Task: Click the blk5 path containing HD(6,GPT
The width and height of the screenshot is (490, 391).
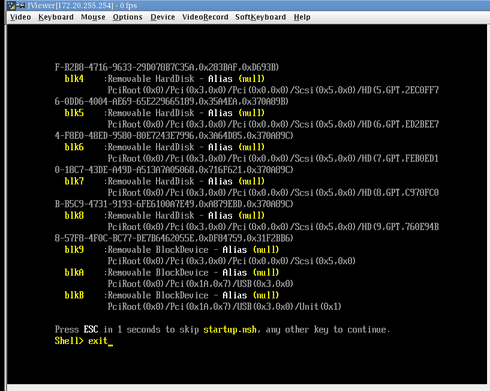Action: (273, 124)
